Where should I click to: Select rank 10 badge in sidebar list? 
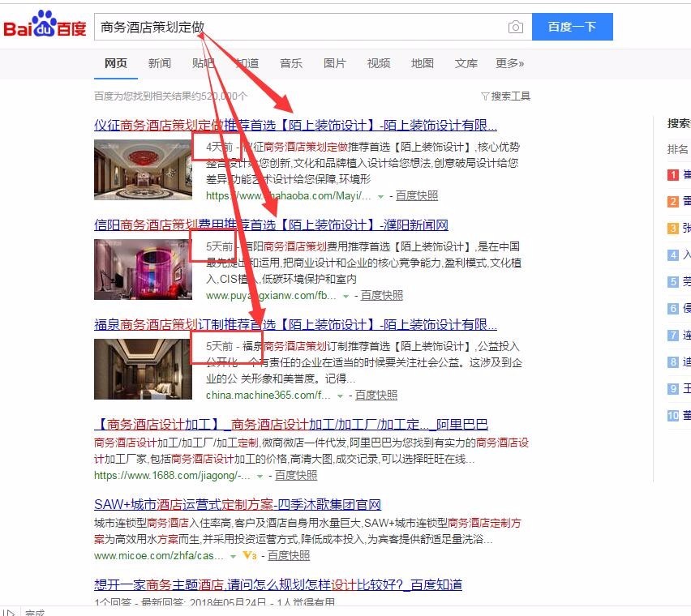672,416
